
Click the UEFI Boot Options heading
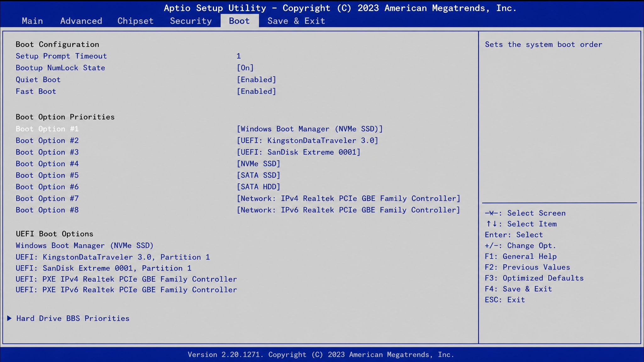54,234
